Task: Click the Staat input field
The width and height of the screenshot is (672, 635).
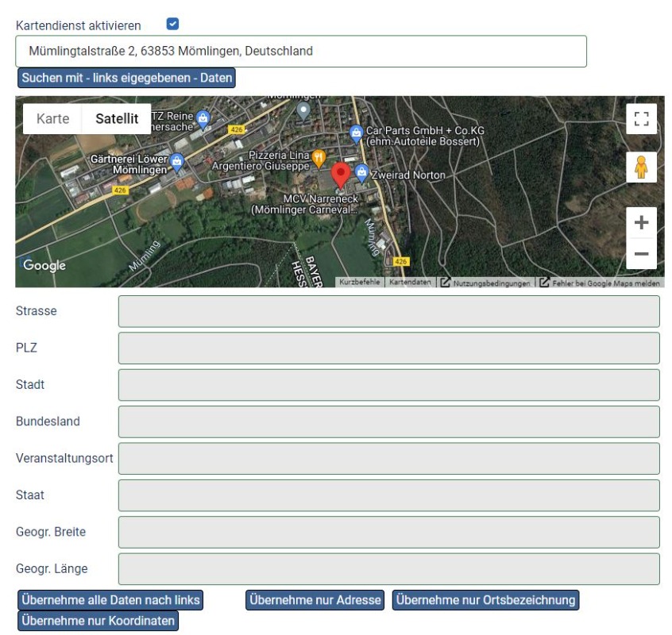Action: point(388,496)
